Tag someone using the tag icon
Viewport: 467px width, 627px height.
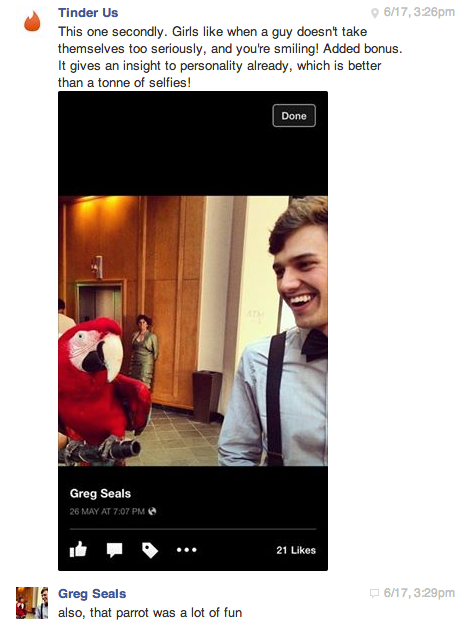tap(150, 550)
